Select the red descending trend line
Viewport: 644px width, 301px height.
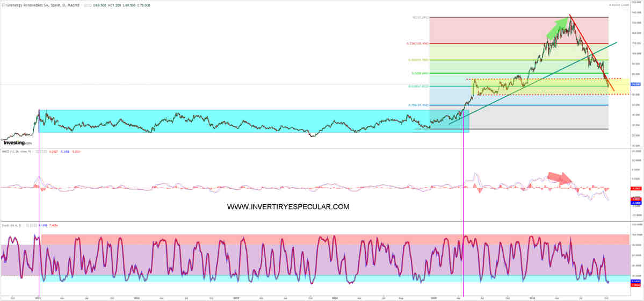pyautogui.click(x=591, y=53)
